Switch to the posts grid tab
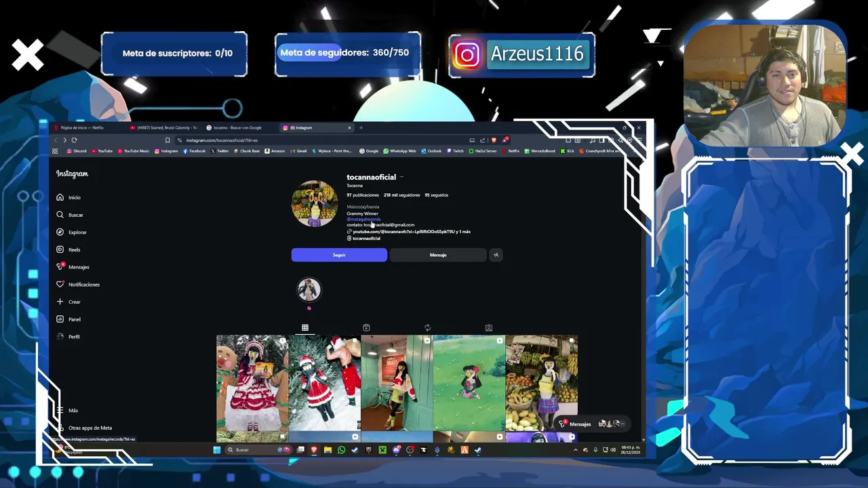Screen dimensions: 868x488 tap(305, 328)
